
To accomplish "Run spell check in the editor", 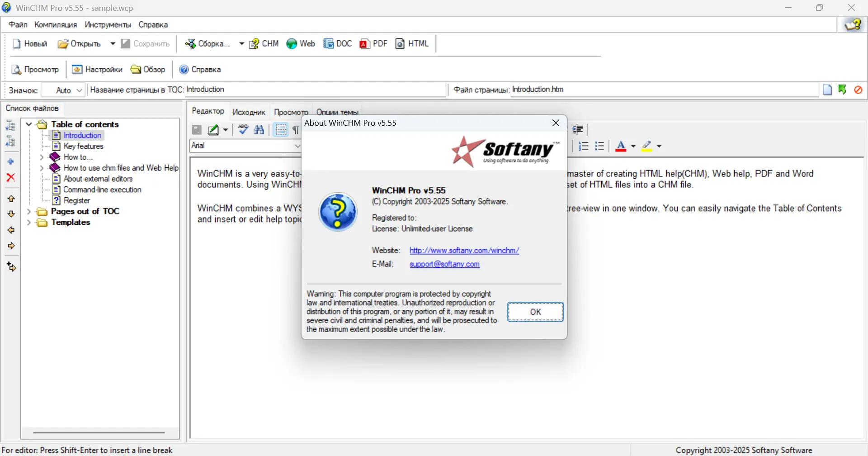I will tap(242, 130).
